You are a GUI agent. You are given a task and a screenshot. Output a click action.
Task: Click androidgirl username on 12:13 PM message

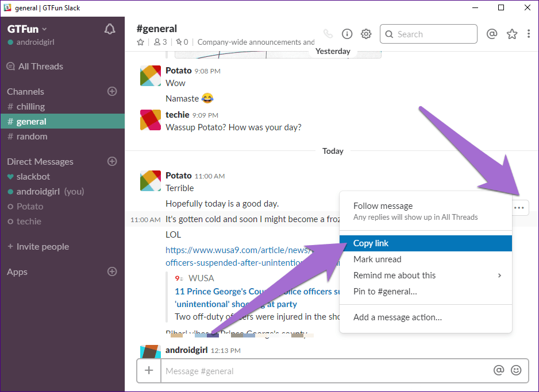(186, 350)
